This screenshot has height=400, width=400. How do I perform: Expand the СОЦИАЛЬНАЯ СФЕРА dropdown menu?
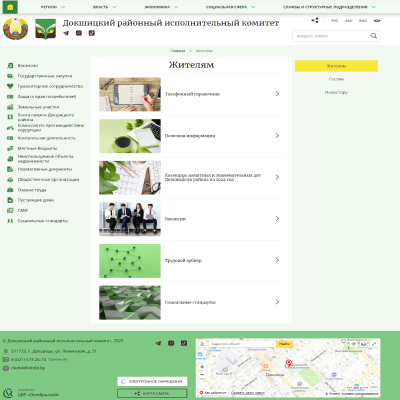pos(230,7)
